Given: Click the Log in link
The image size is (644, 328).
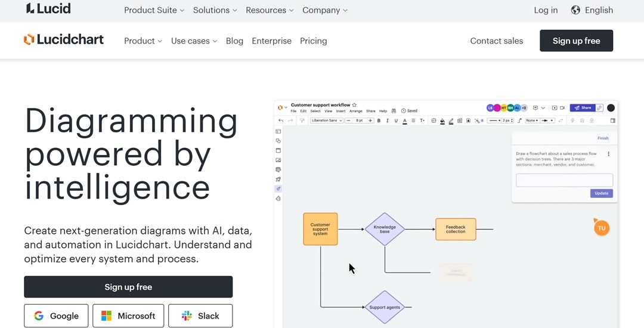Looking at the screenshot, I should pyautogui.click(x=546, y=10).
